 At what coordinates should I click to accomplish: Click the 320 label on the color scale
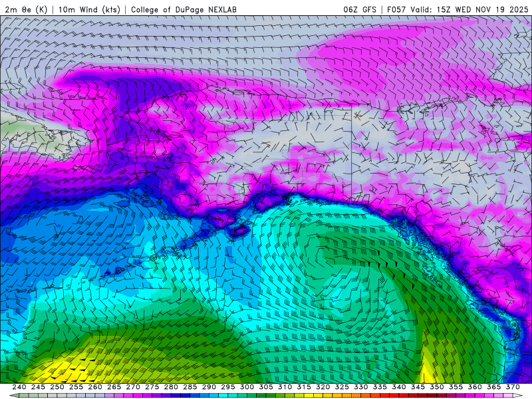323,387
